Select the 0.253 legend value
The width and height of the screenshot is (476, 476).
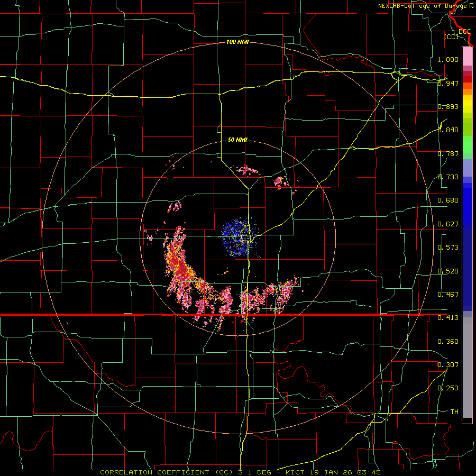(x=448, y=388)
